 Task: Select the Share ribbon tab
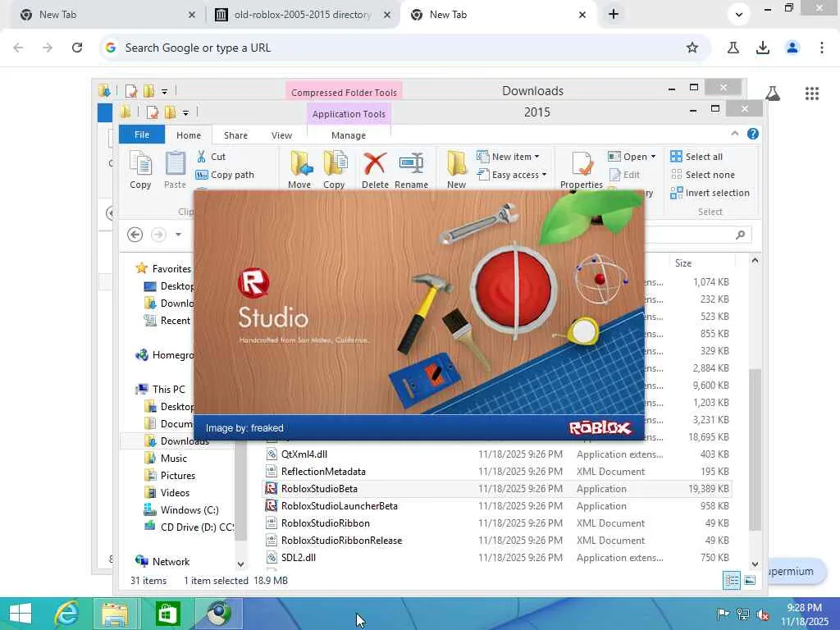pyautogui.click(x=235, y=135)
